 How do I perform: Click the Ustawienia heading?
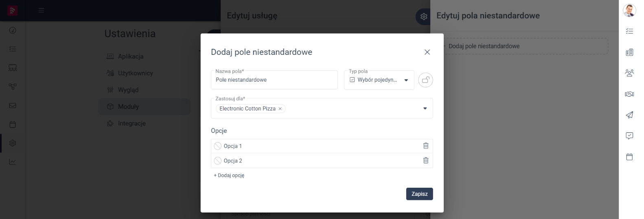pos(130,34)
